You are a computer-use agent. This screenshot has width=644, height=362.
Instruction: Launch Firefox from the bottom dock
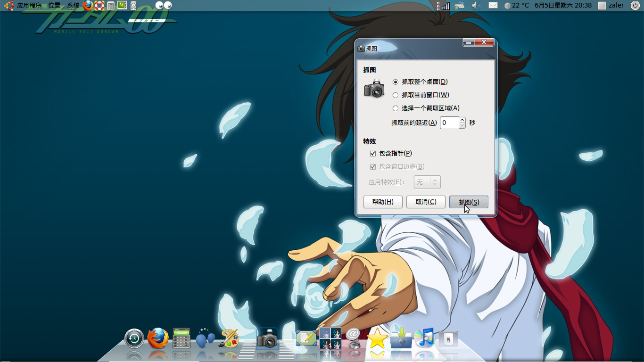tap(158, 338)
